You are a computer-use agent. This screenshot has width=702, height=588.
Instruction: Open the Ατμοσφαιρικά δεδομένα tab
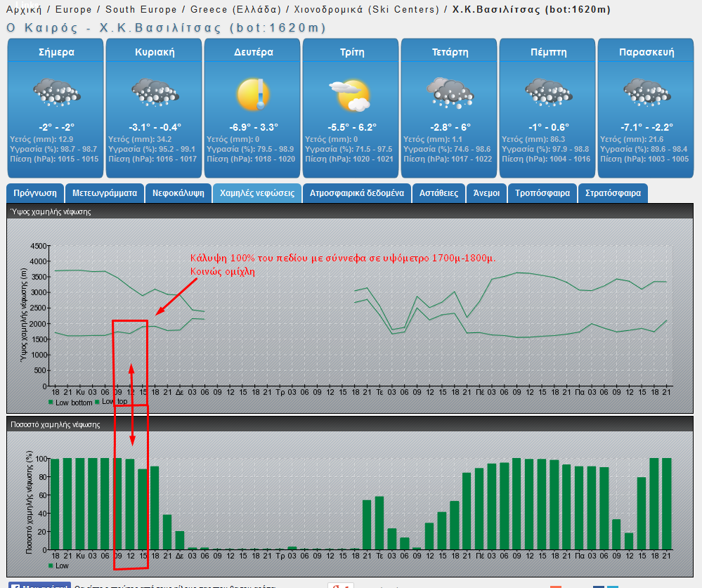coord(357,193)
